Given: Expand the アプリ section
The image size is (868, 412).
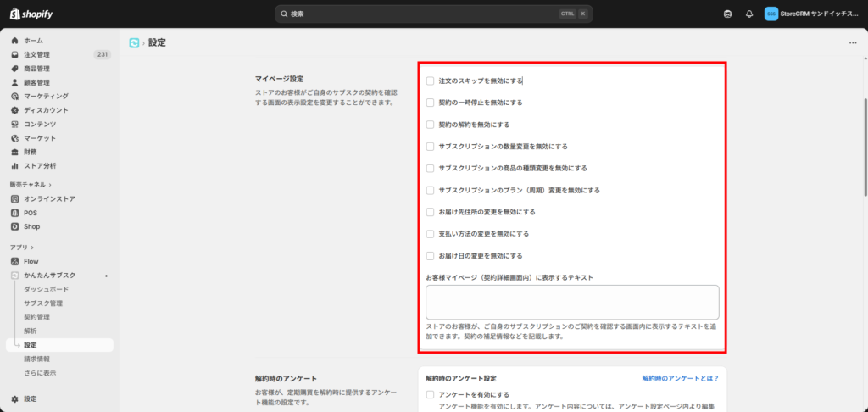Looking at the screenshot, I should click(21, 248).
